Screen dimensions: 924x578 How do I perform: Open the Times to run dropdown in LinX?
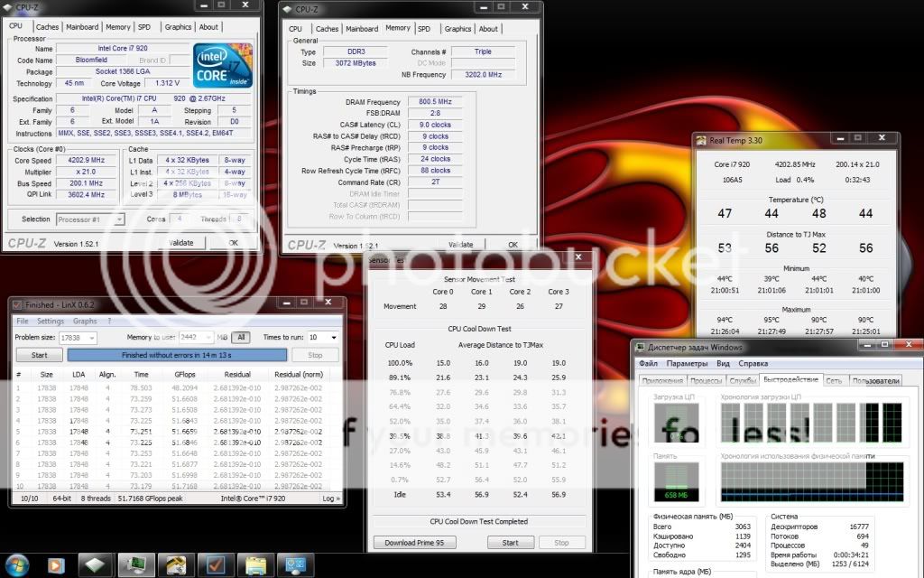pyautogui.click(x=334, y=338)
